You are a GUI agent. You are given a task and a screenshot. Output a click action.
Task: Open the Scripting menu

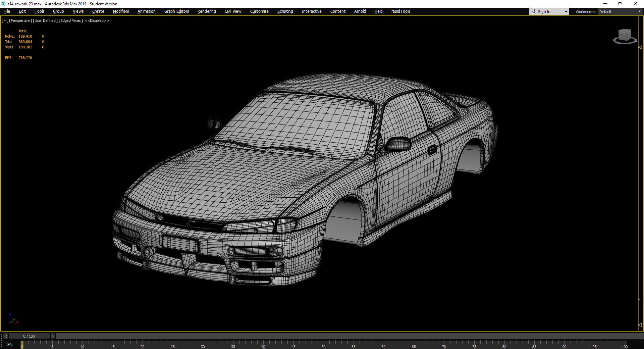click(285, 11)
